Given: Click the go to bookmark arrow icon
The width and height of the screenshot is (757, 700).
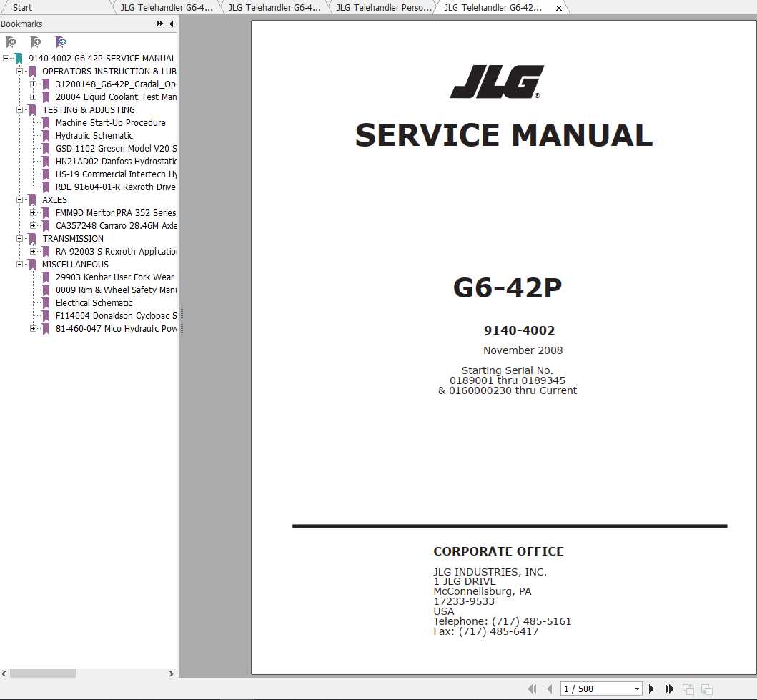Looking at the screenshot, I should point(60,42).
